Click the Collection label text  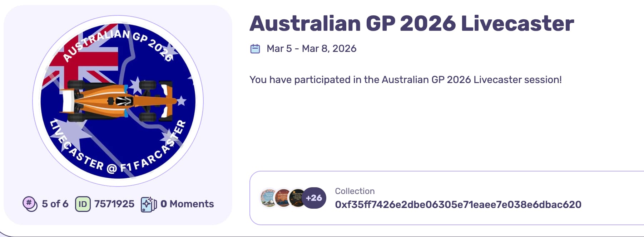(355, 191)
